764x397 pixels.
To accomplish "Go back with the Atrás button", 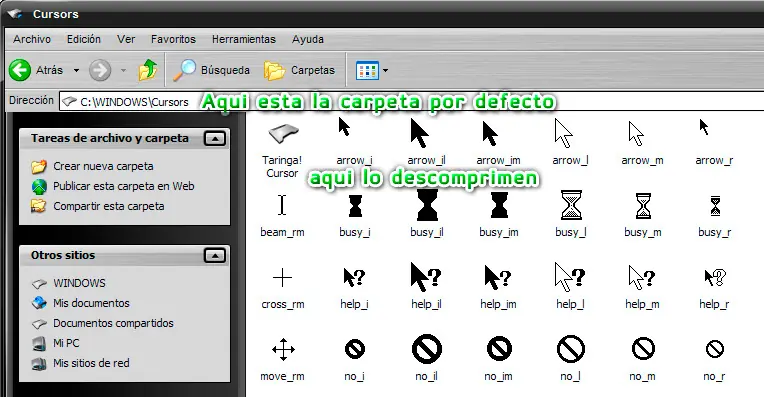I will [x=36, y=71].
